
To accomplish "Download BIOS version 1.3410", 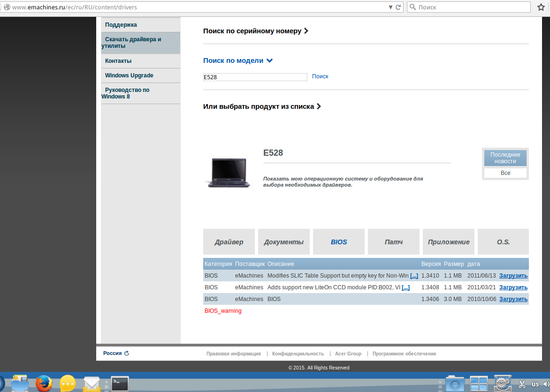I will point(513,276).
